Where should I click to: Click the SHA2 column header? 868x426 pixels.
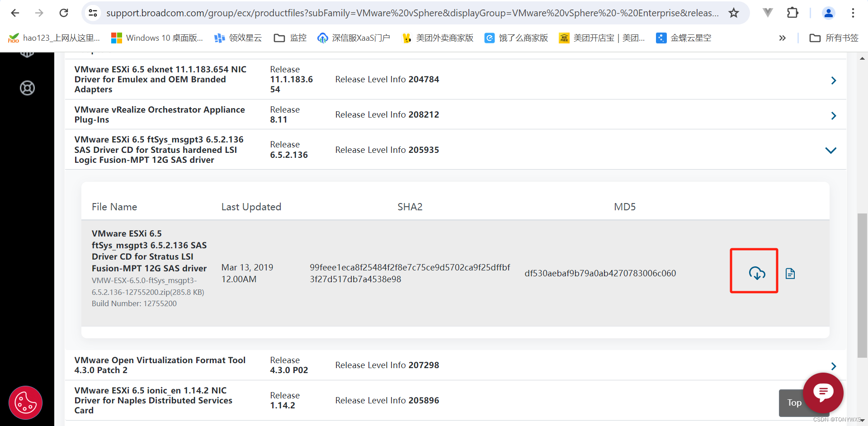(x=410, y=207)
